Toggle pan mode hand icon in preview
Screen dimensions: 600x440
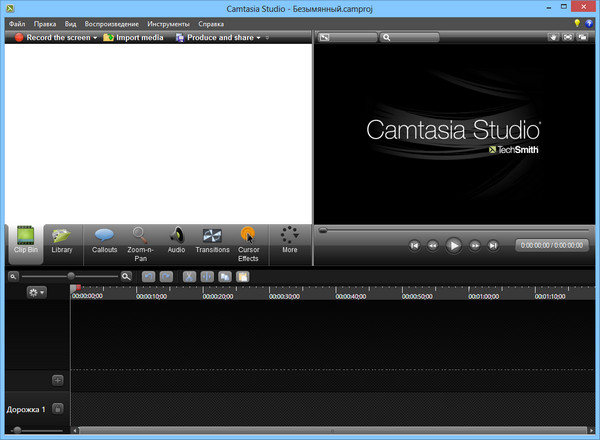552,38
